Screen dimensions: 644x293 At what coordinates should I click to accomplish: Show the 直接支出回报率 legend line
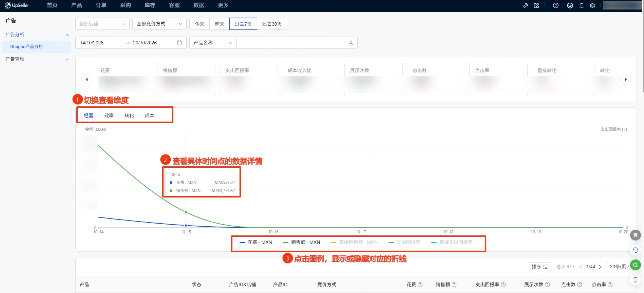[452, 242]
